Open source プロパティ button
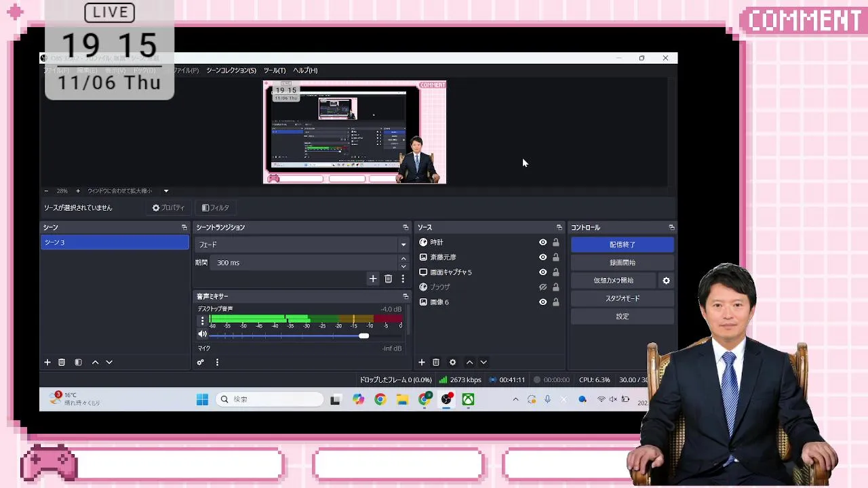 click(168, 208)
